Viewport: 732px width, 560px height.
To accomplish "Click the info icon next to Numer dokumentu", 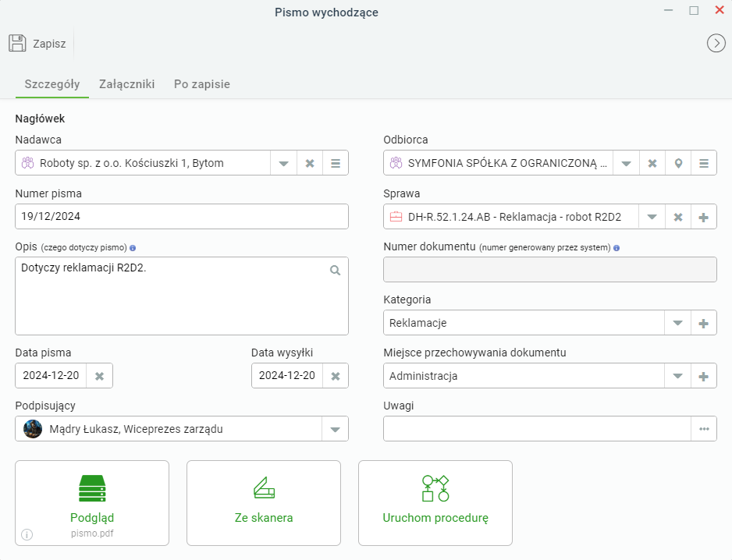I will pyautogui.click(x=617, y=248).
